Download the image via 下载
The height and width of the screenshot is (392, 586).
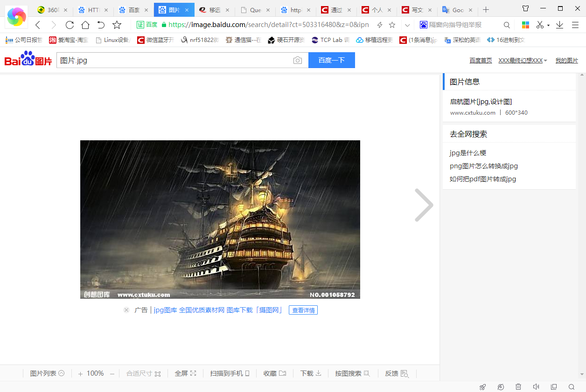(x=311, y=373)
